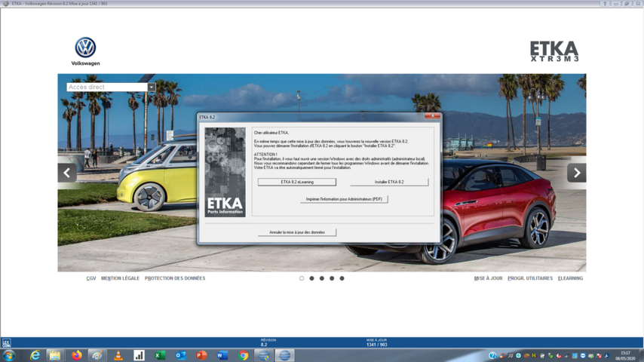644x362 pixels.
Task: Open Internet Explorer from taskbar
Action: pos(35,355)
